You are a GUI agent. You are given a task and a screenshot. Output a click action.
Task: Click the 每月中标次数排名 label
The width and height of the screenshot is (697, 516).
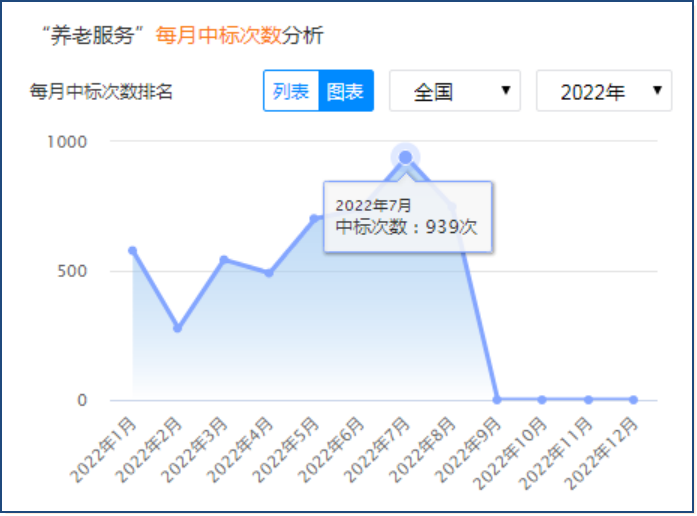[x=103, y=91]
